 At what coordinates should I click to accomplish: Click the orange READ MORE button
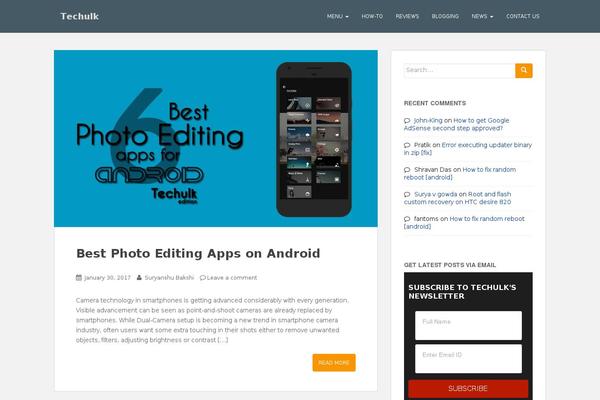[x=334, y=362]
